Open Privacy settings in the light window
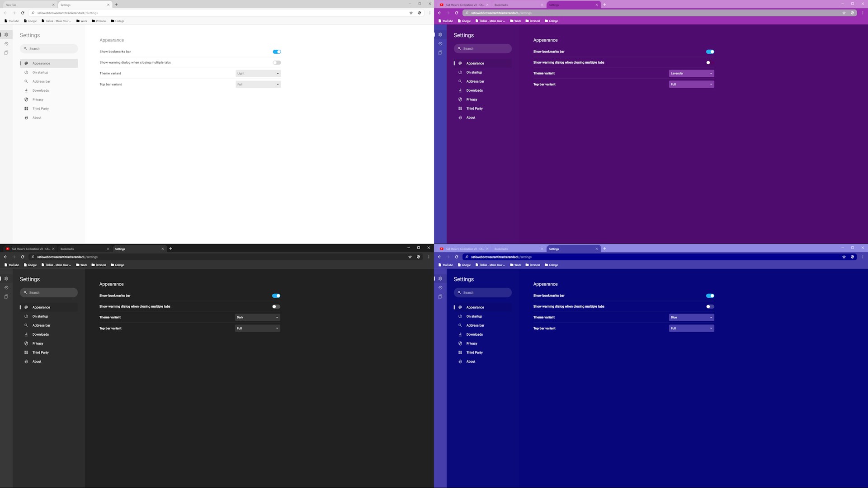The height and width of the screenshot is (488, 868). coord(38,99)
